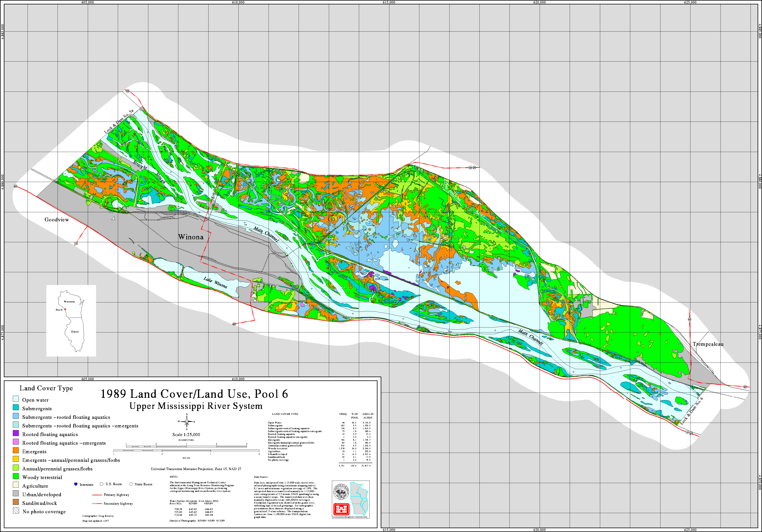The width and height of the screenshot is (762, 532).
Task: Click the red Primary highway legend line
Action: tap(97, 495)
